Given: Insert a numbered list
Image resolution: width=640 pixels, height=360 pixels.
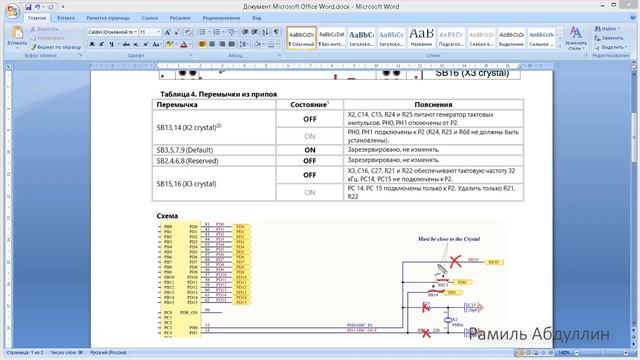Looking at the screenshot, I should click(217, 32).
